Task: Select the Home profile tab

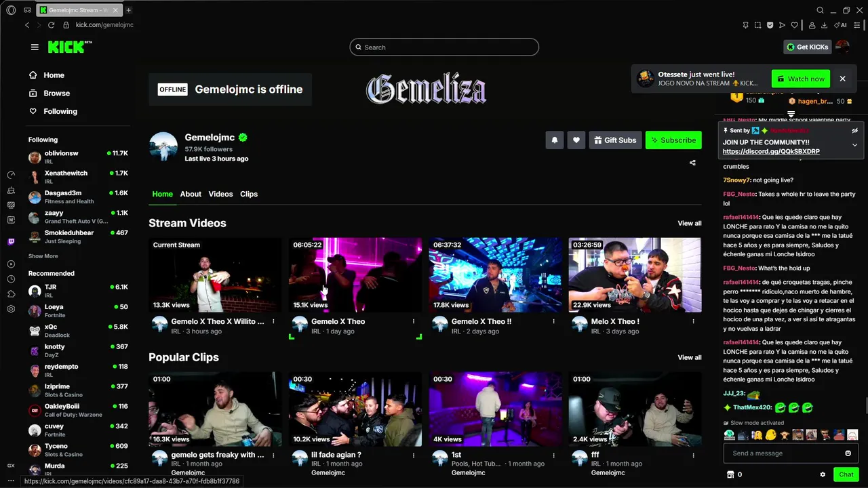Action: pos(163,194)
